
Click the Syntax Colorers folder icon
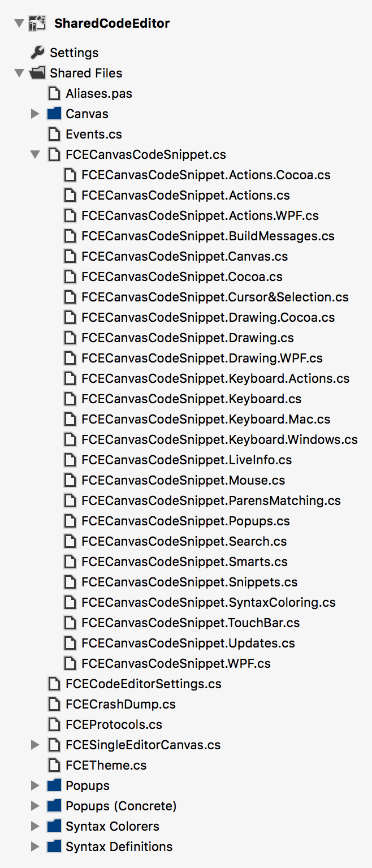[x=54, y=826]
